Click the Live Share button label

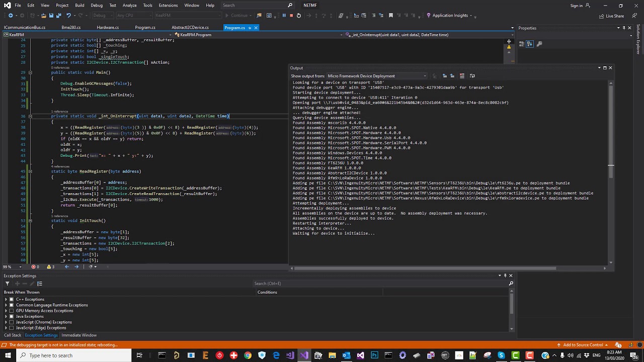click(615, 16)
